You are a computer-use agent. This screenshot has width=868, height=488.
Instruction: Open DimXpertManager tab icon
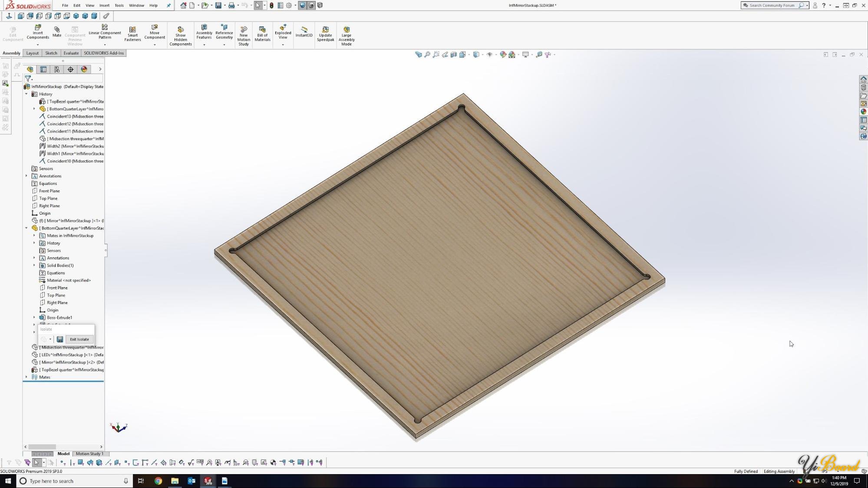tap(70, 69)
